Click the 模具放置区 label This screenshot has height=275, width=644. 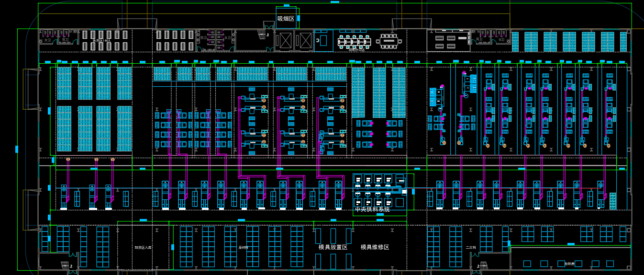click(x=333, y=247)
